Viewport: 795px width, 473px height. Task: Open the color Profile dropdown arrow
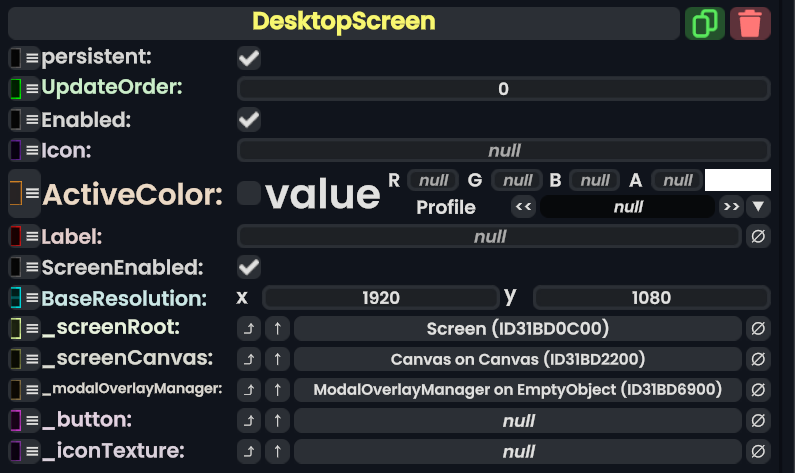[759, 207]
